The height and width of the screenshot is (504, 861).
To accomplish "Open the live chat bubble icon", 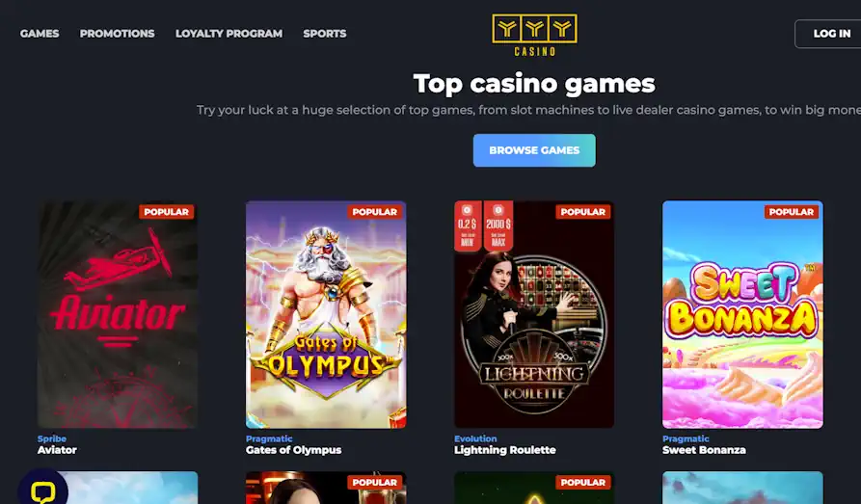I will click(x=42, y=489).
